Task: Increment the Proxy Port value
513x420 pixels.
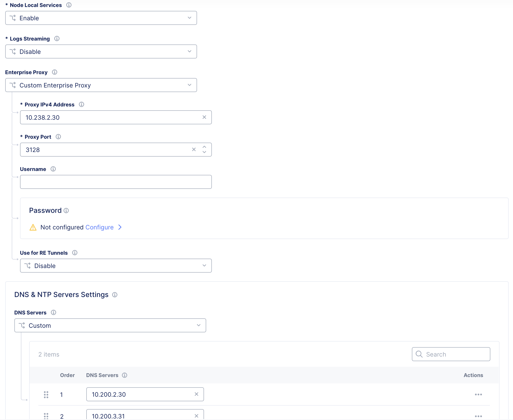Action: [x=204, y=147]
